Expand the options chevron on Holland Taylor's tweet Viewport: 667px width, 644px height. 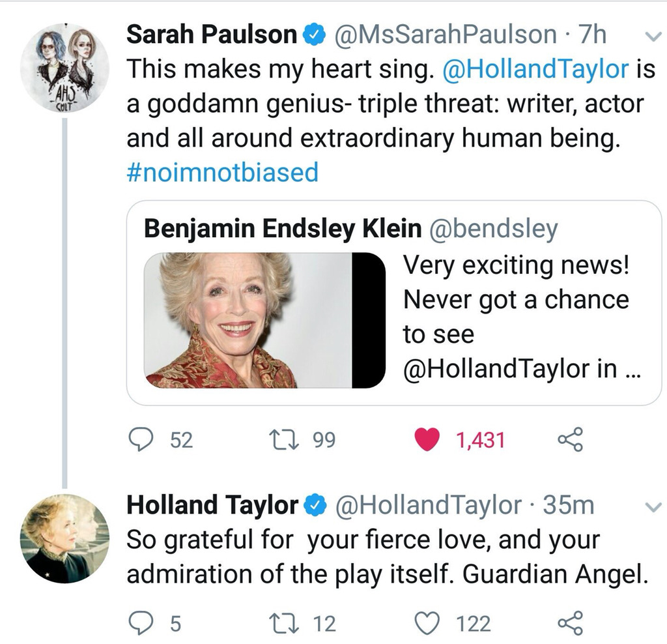[x=653, y=506]
